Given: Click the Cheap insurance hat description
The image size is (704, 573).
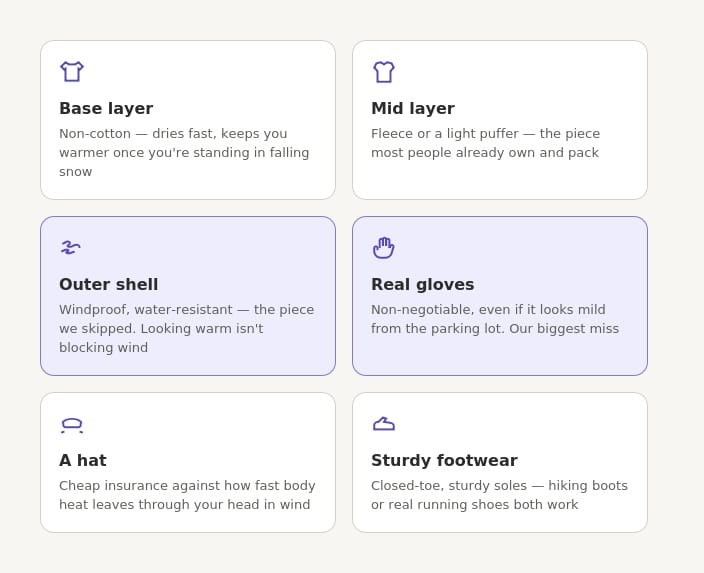Looking at the screenshot, I should [187, 495].
